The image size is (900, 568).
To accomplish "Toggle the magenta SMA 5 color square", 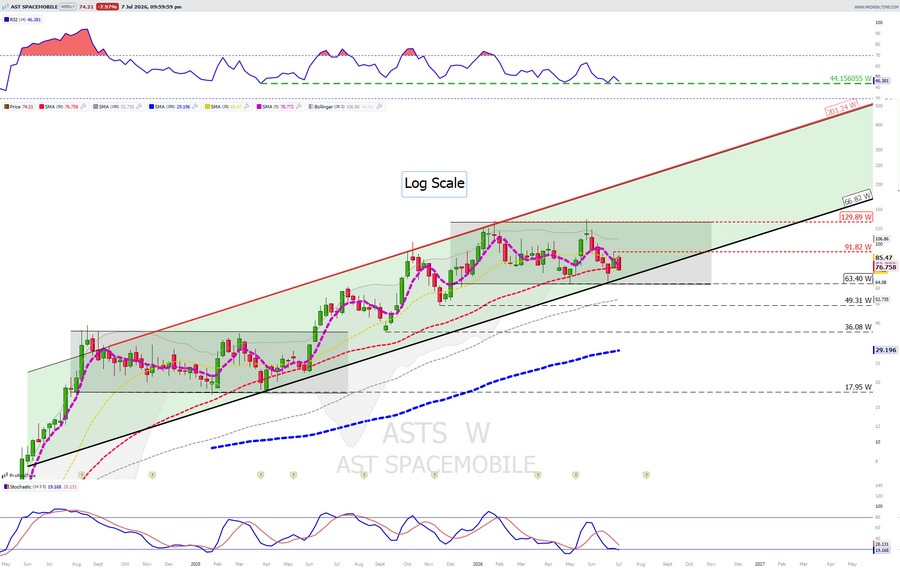I will tap(259, 106).
